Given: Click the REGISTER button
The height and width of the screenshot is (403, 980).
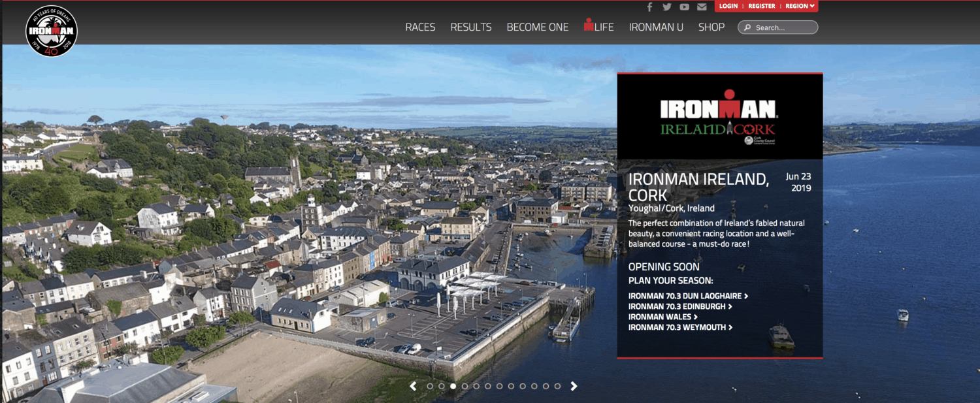Looking at the screenshot, I should [762, 6].
